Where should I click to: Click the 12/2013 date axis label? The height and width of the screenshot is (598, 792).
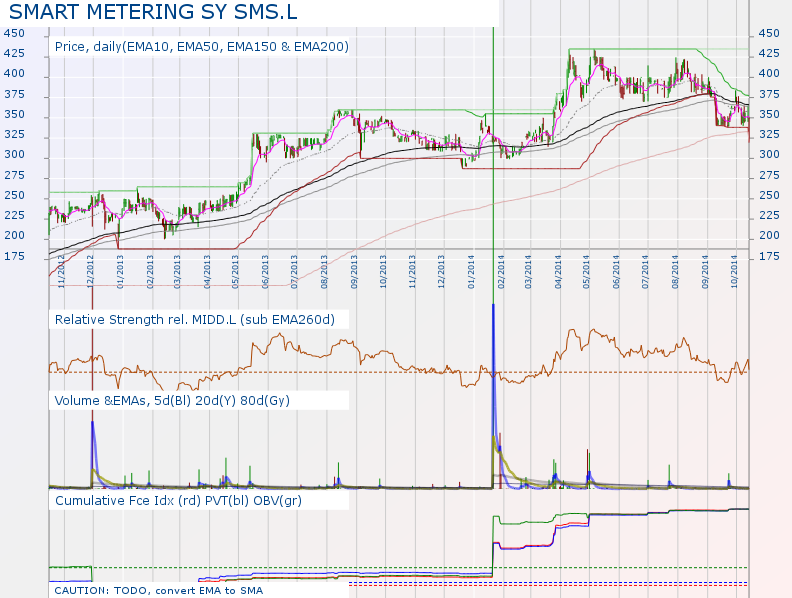[441, 272]
